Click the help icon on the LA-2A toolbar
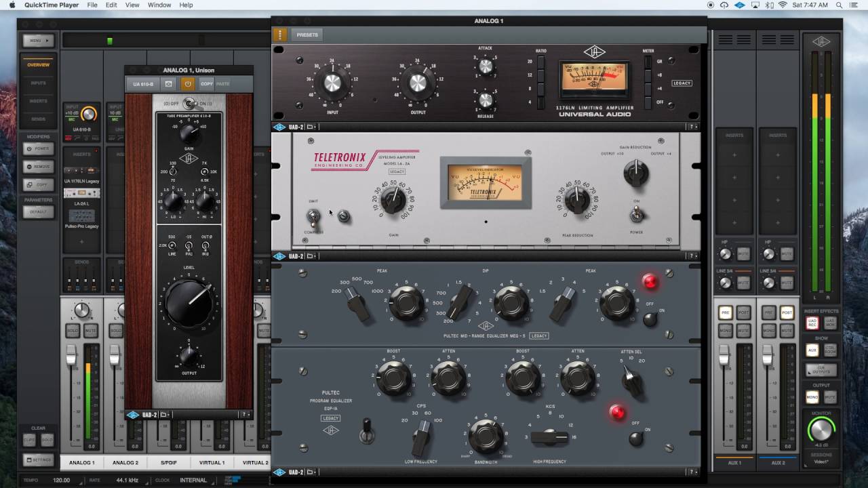Image resolution: width=868 pixels, height=488 pixels. (x=692, y=256)
